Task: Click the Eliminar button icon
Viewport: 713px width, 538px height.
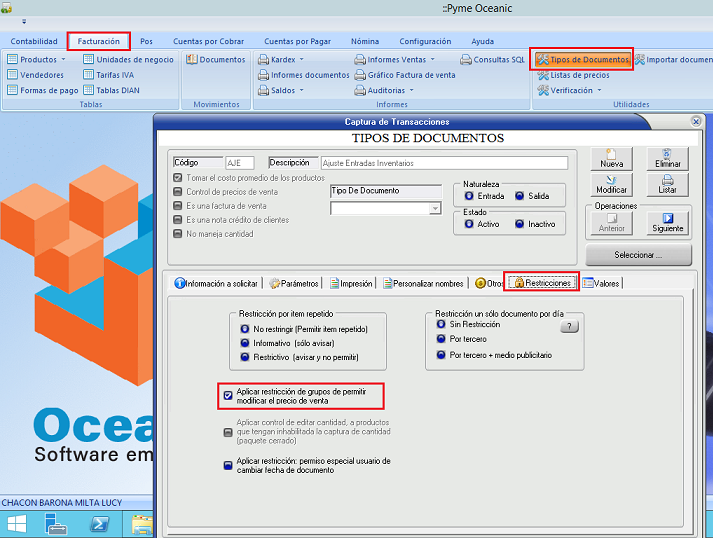Action: click(667, 157)
